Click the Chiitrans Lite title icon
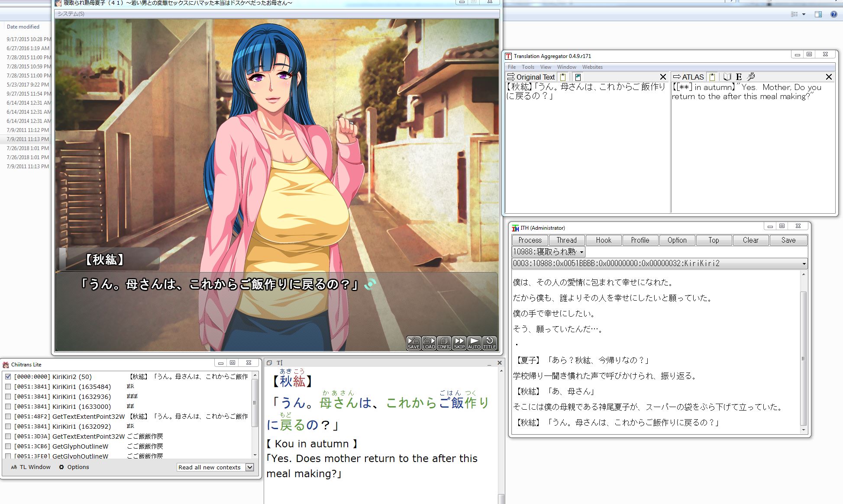 point(6,365)
